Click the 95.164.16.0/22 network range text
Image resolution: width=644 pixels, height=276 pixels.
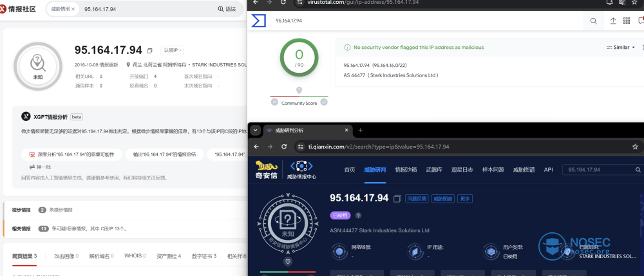click(x=390, y=65)
